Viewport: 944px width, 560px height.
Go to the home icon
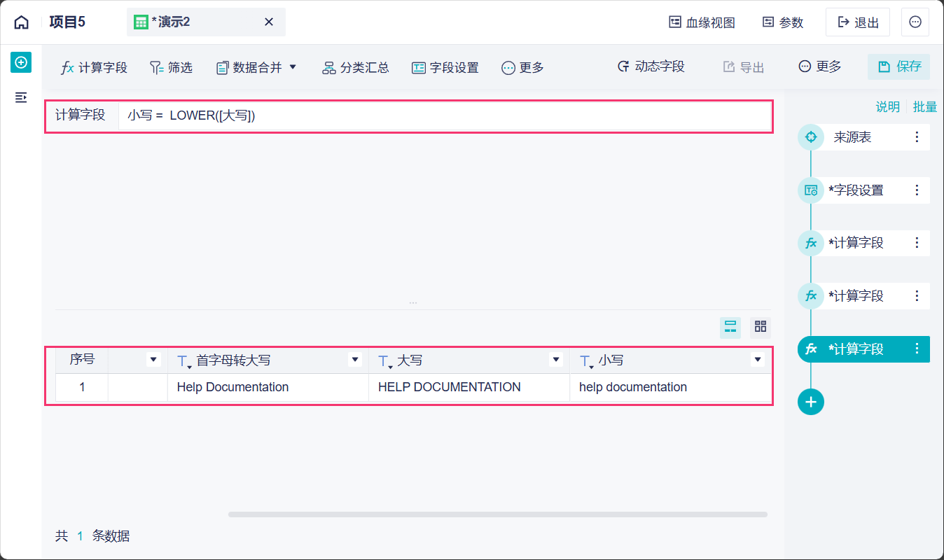pyautogui.click(x=22, y=22)
